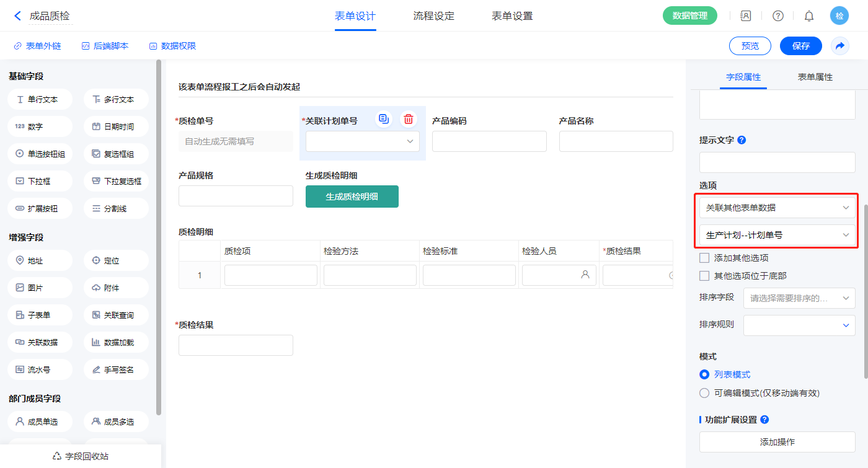Select the 可编辑模式 radio button

[704, 393]
